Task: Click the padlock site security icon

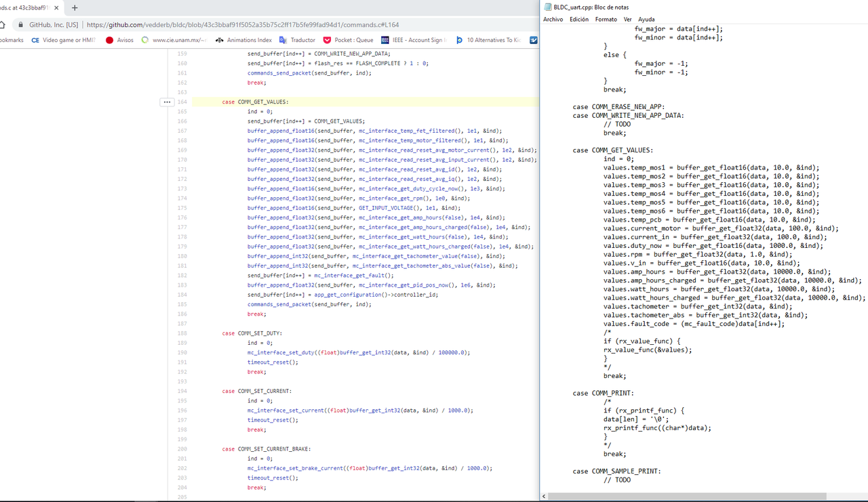Action: [x=20, y=24]
